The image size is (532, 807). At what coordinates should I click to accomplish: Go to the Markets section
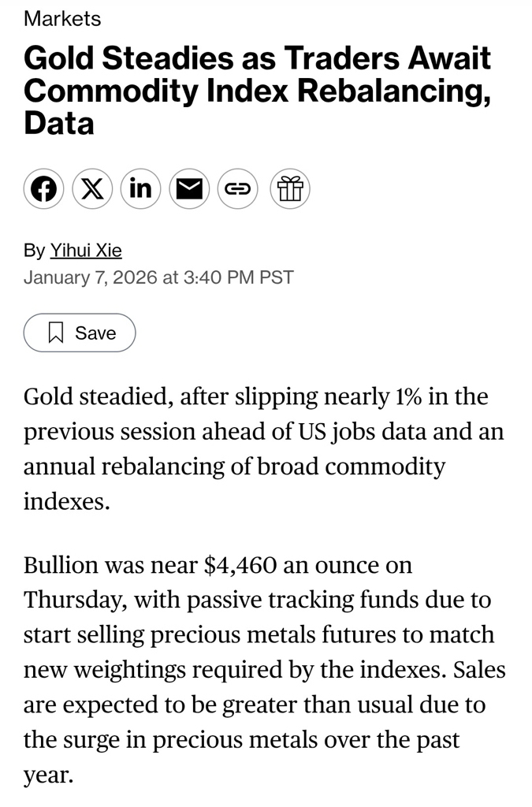click(x=62, y=18)
